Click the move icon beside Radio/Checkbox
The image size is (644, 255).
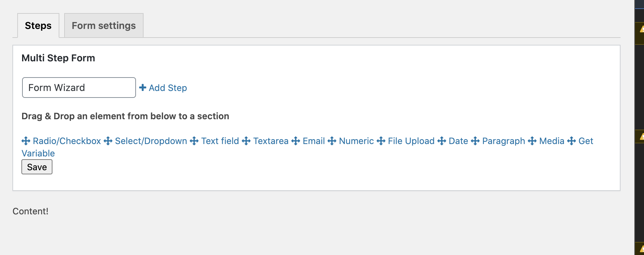[26, 141]
